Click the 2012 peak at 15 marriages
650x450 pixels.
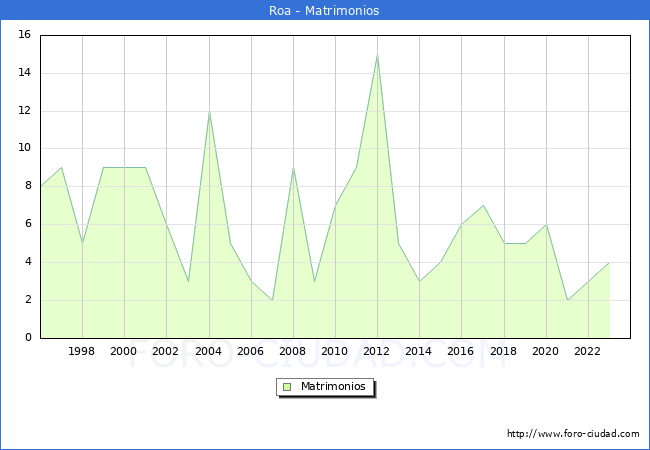(x=377, y=55)
